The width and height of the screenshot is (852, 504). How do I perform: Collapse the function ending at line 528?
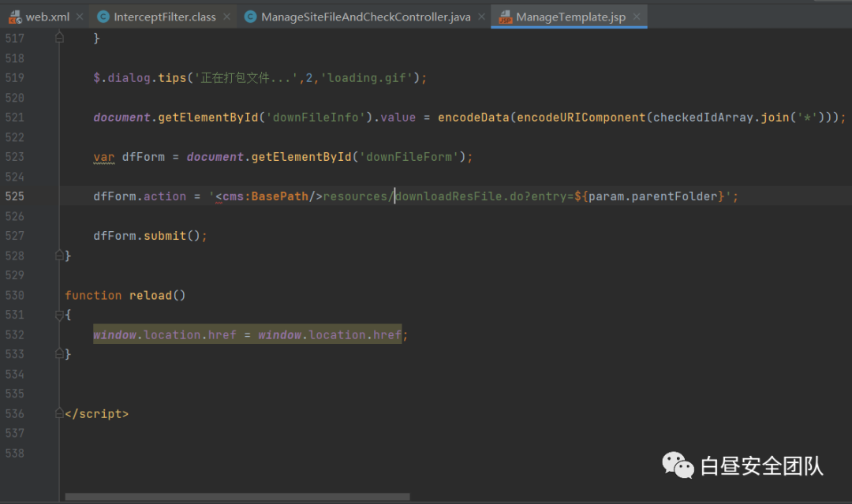point(60,255)
